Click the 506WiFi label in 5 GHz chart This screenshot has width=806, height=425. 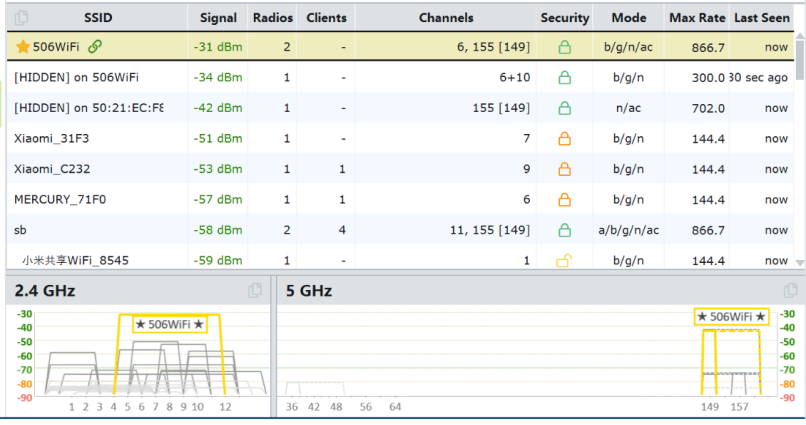pyautogui.click(x=731, y=317)
